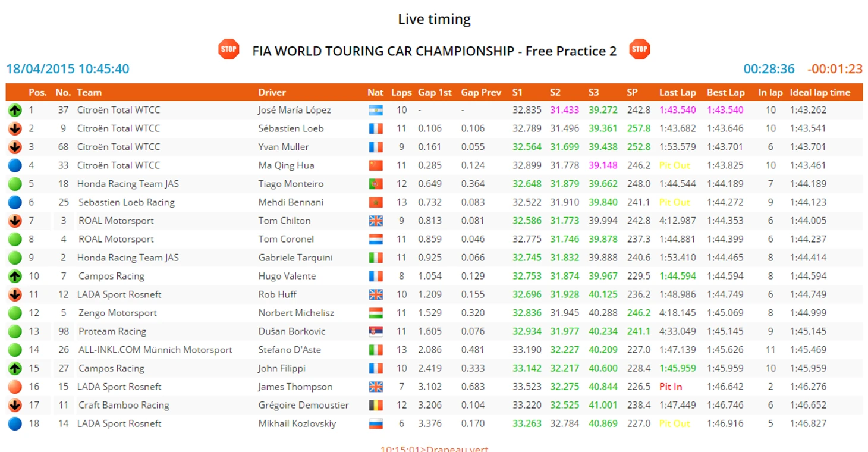Screen dimensions: 868x452
Task: Click the Argentina flag in López row
Action: point(375,110)
